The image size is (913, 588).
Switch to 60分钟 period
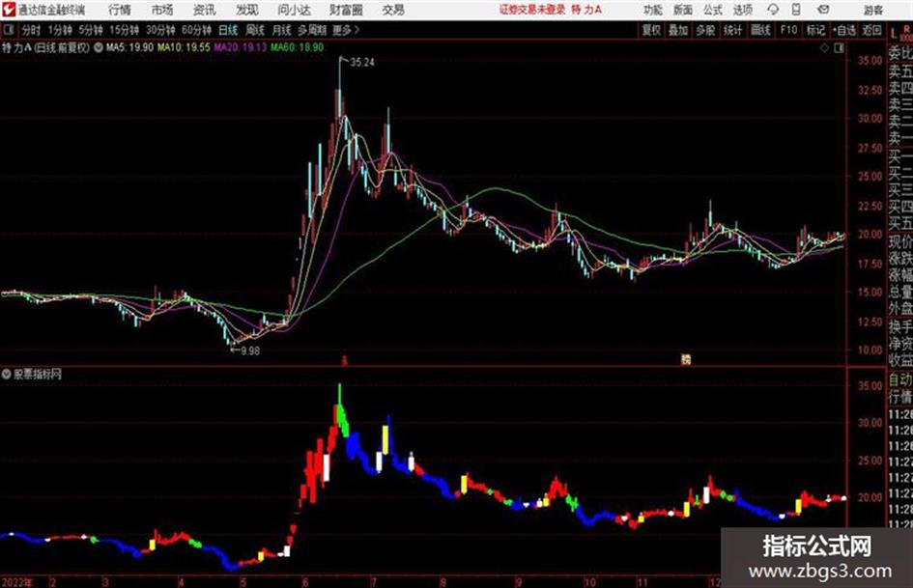(196, 30)
